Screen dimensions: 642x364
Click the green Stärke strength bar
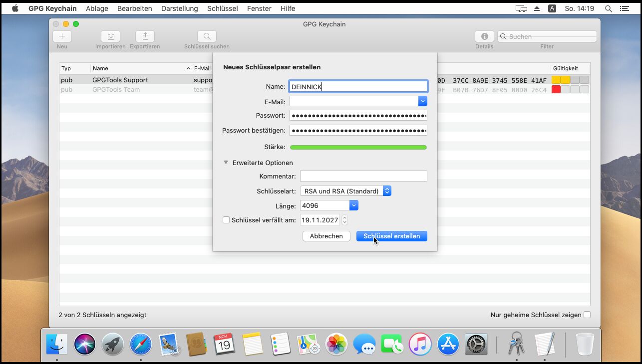point(358,147)
